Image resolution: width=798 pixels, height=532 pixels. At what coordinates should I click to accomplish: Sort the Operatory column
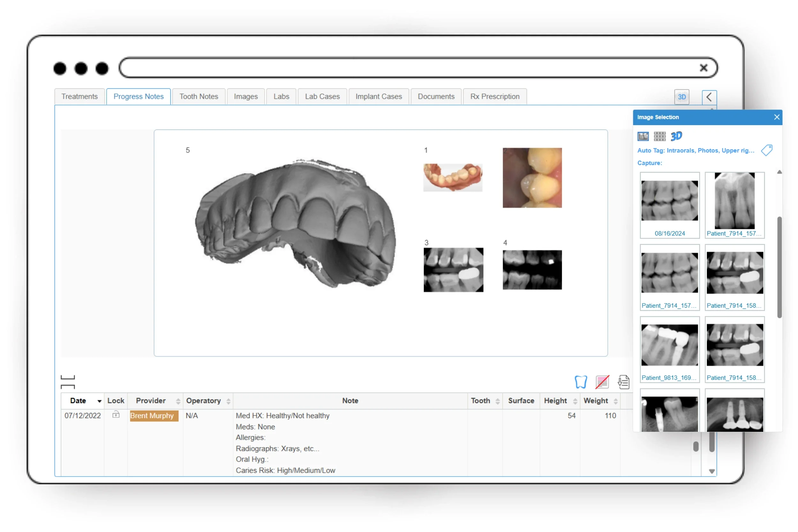coord(228,401)
